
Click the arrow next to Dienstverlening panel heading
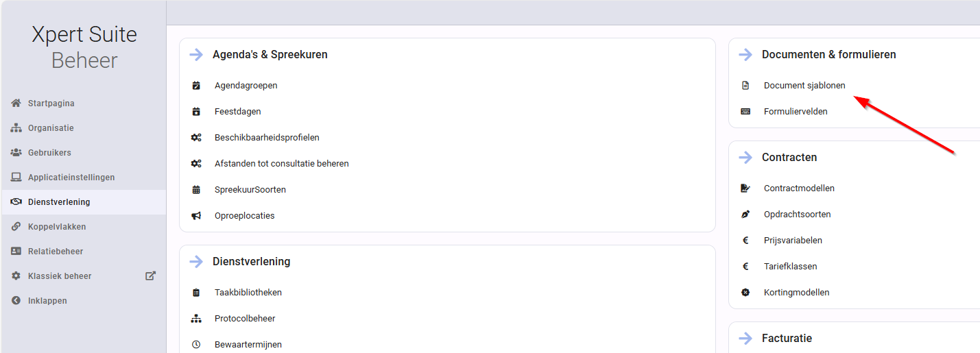(x=196, y=262)
